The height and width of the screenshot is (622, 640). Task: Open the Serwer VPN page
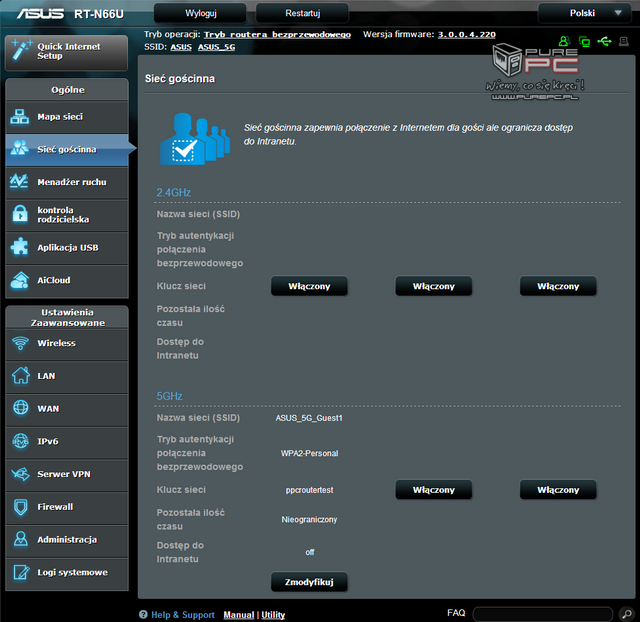(x=67, y=474)
